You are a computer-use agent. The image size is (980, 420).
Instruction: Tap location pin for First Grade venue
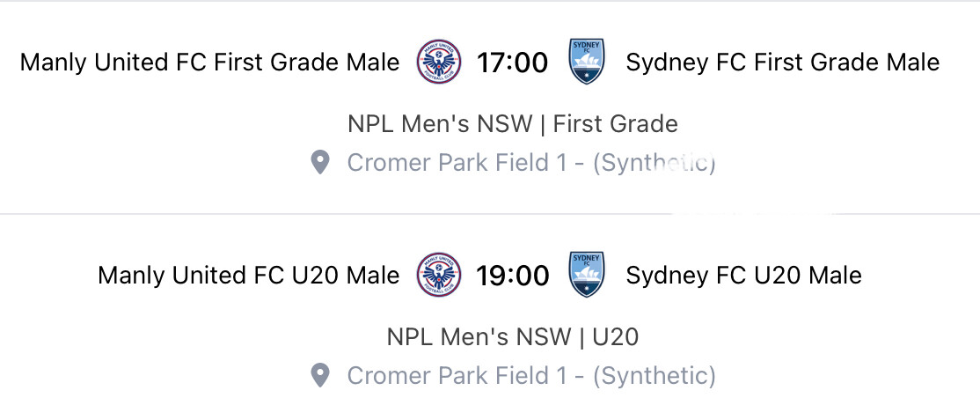click(320, 164)
